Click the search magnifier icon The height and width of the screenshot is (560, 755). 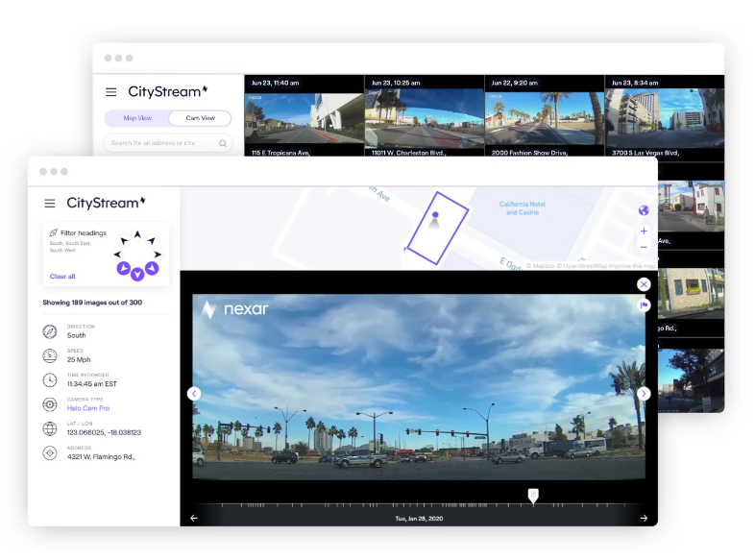coord(223,143)
